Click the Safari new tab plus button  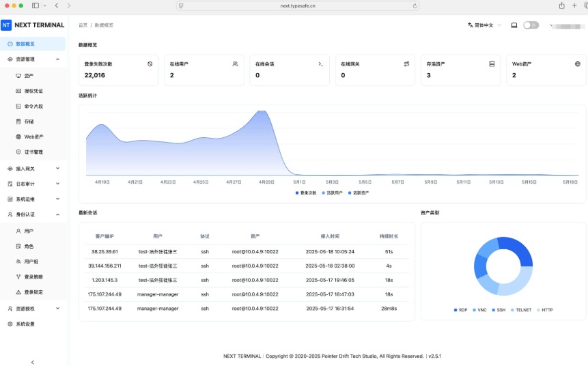tap(574, 5)
